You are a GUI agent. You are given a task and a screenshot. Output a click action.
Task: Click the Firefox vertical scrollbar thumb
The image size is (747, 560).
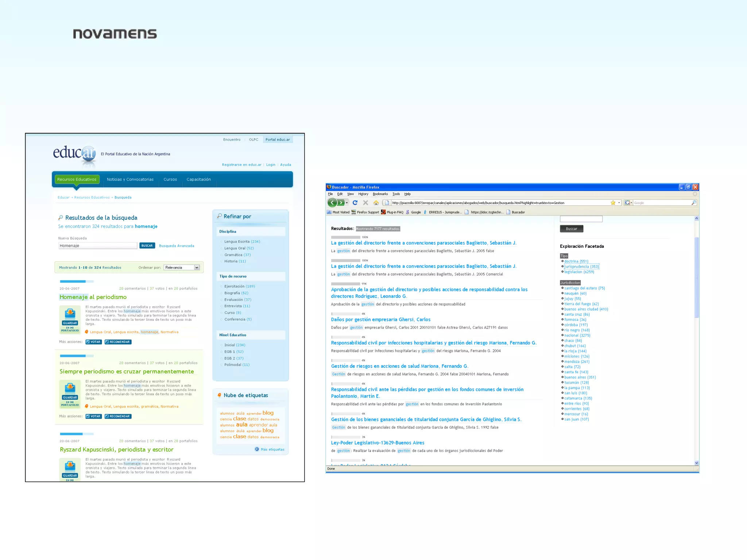click(696, 277)
